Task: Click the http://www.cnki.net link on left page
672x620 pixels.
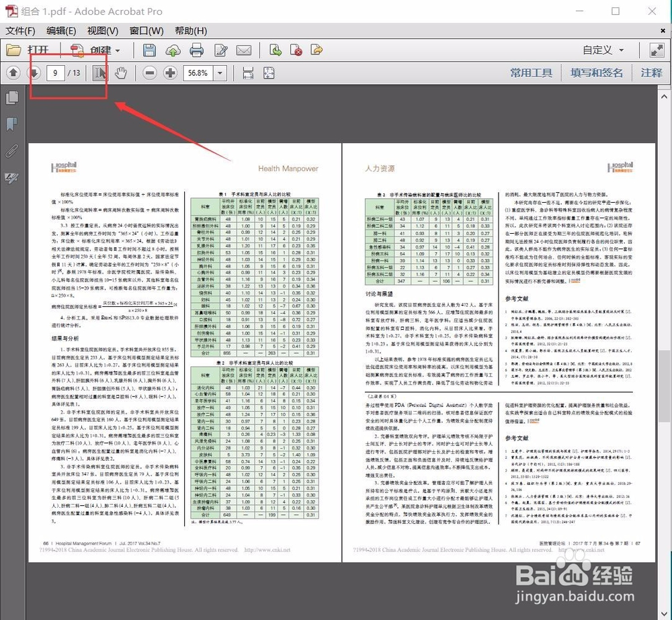Action: point(267,549)
